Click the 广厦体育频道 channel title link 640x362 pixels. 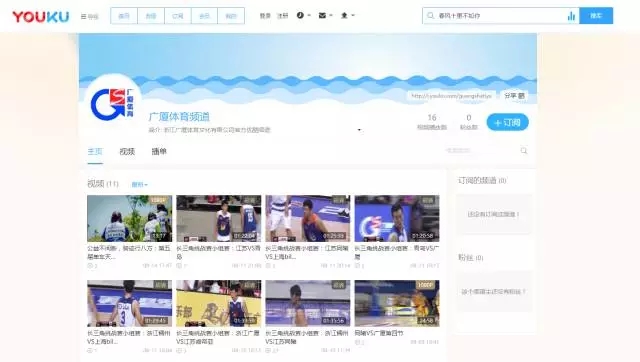(x=179, y=117)
